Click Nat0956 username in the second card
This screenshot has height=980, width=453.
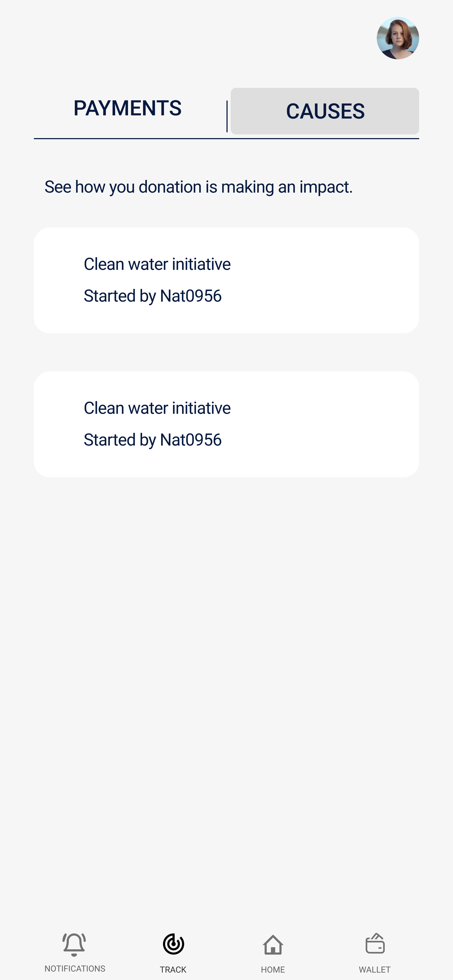[191, 440]
